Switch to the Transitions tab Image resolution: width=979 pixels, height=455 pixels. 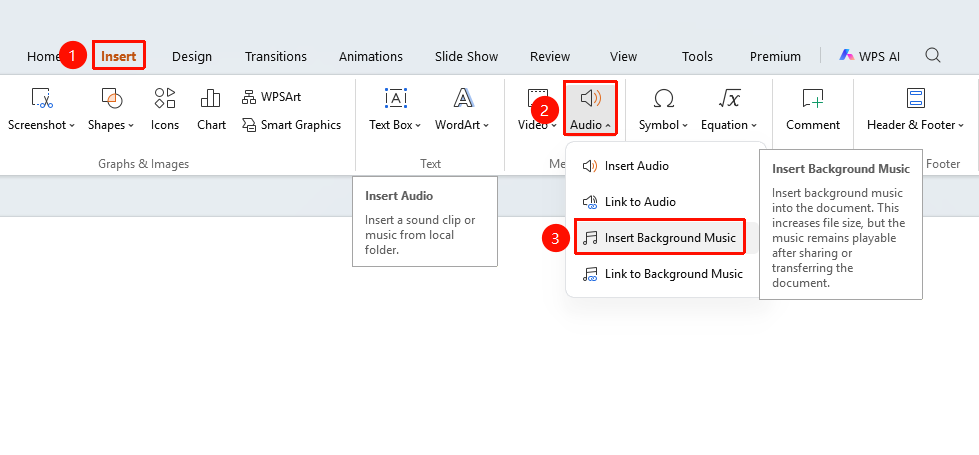click(275, 56)
